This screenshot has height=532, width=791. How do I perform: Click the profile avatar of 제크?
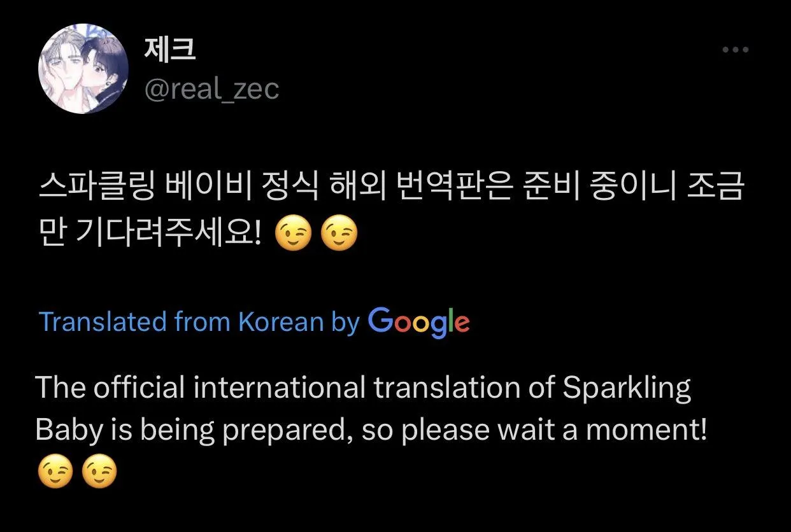pos(83,69)
